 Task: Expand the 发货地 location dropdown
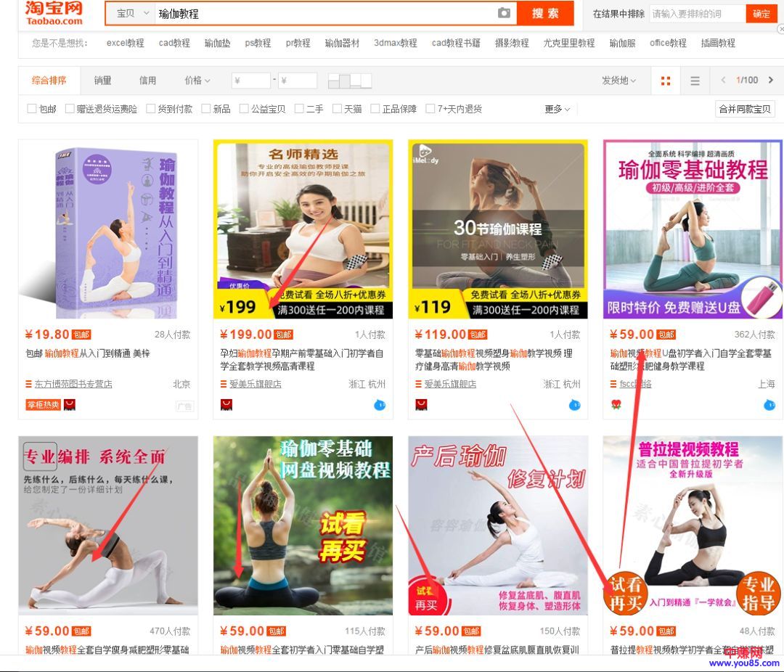pyautogui.click(x=618, y=81)
